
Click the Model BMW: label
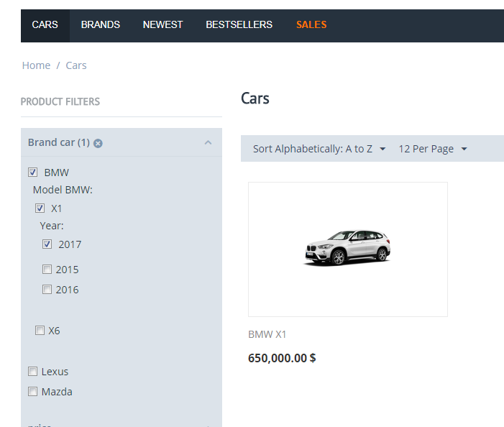63,190
